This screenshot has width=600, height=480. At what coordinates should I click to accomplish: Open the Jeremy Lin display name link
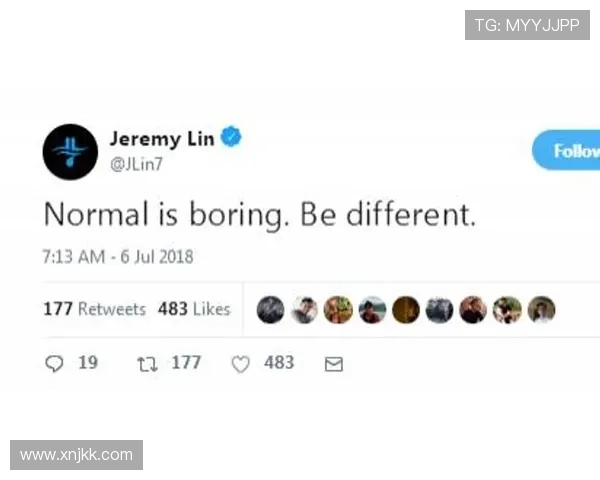pos(162,139)
